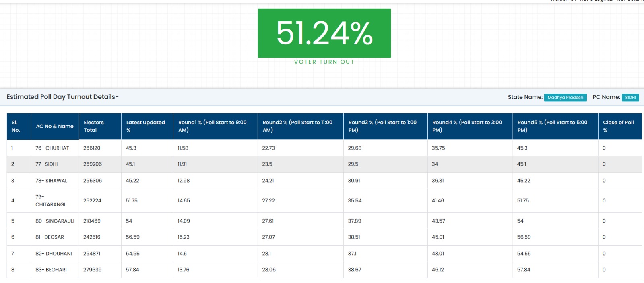This screenshot has width=644, height=283.
Task: Click the 51.24% voter turnout banner
Action: (324, 33)
